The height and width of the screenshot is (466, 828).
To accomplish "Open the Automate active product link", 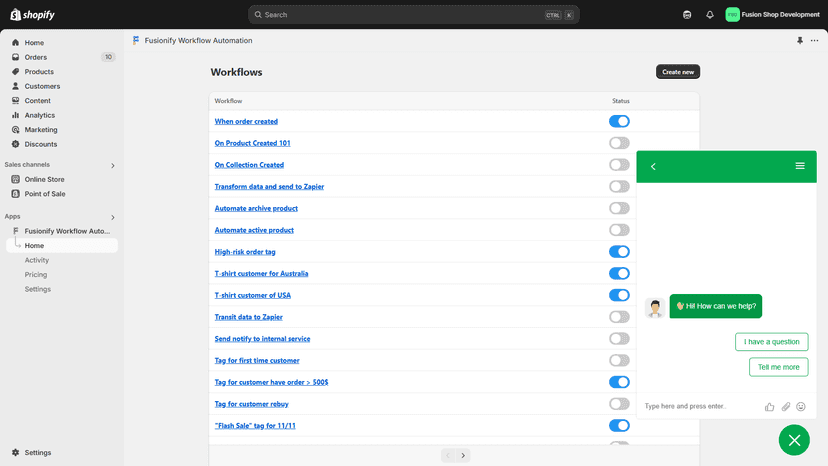I will click(x=254, y=230).
